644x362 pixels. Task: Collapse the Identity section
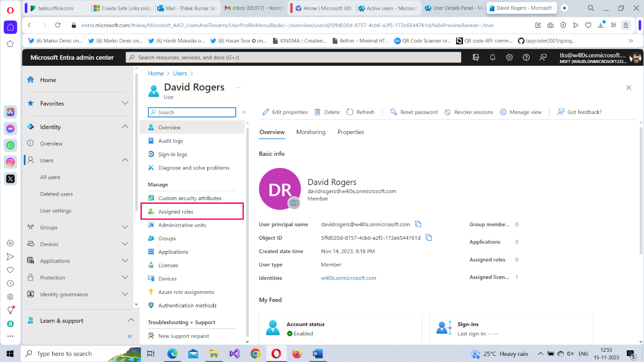click(x=125, y=126)
